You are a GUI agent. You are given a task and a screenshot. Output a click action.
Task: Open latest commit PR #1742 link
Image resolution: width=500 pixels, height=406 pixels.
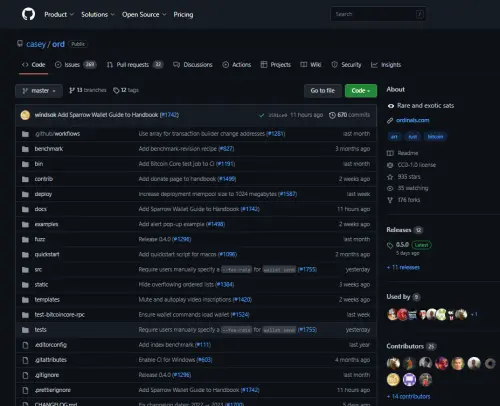tap(169, 115)
